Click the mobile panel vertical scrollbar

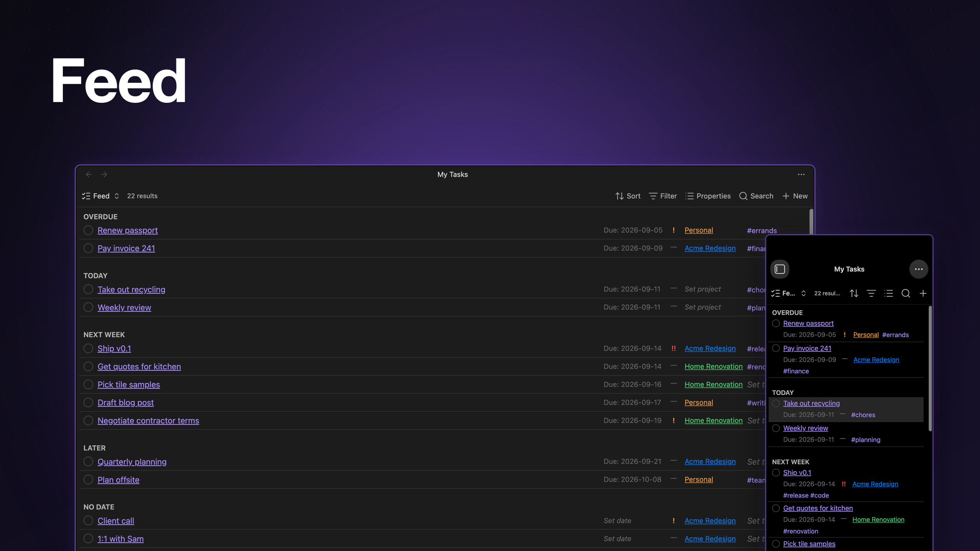[x=930, y=369]
